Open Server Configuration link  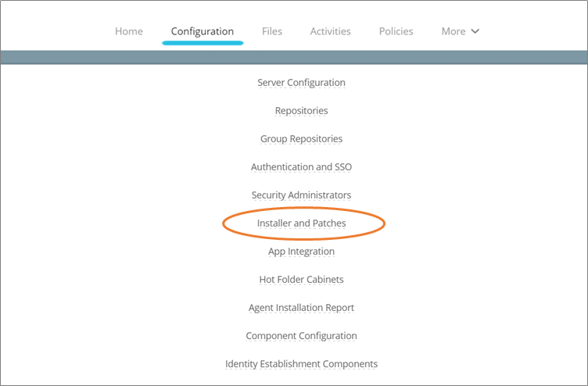[301, 83]
